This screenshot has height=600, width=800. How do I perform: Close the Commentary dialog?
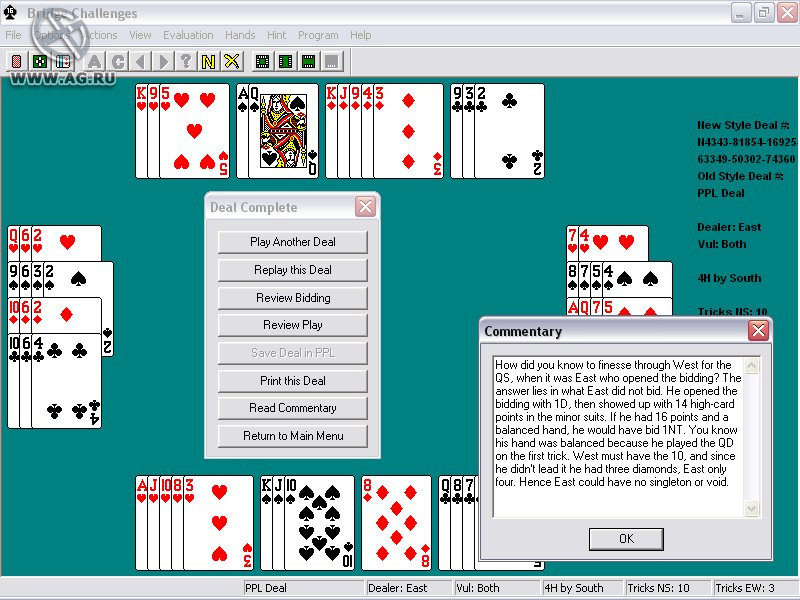pos(758,331)
